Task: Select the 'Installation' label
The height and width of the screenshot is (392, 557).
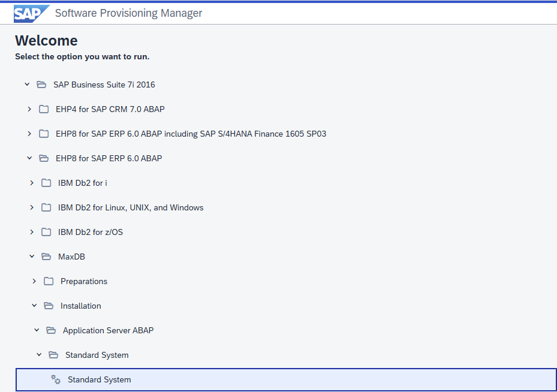Action: tap(80, 306)
